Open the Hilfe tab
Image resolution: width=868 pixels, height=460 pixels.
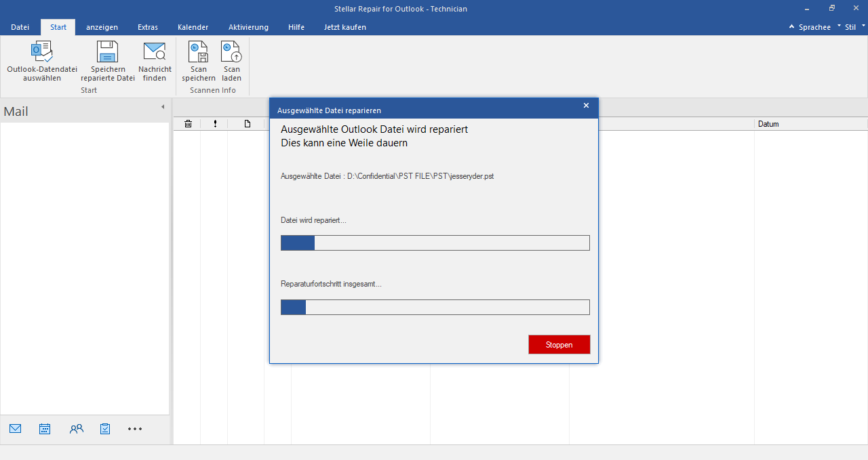click(x=296, y=27)
